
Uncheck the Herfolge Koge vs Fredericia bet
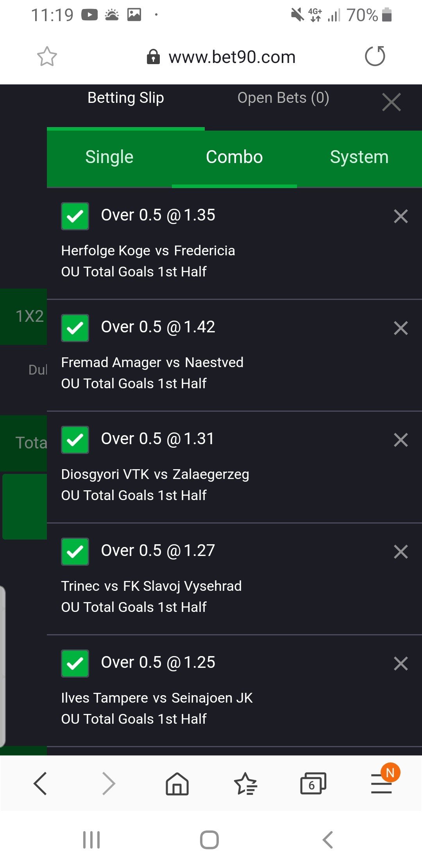75,216
